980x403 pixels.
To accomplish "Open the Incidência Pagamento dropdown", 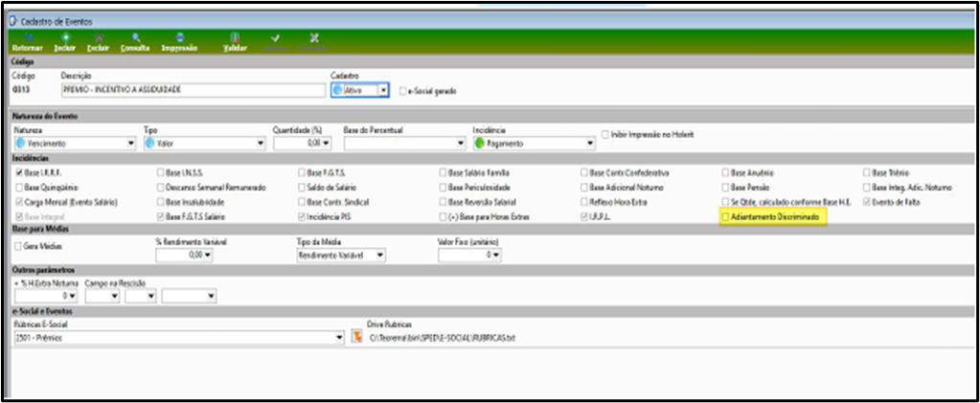I will pos(590,144).
